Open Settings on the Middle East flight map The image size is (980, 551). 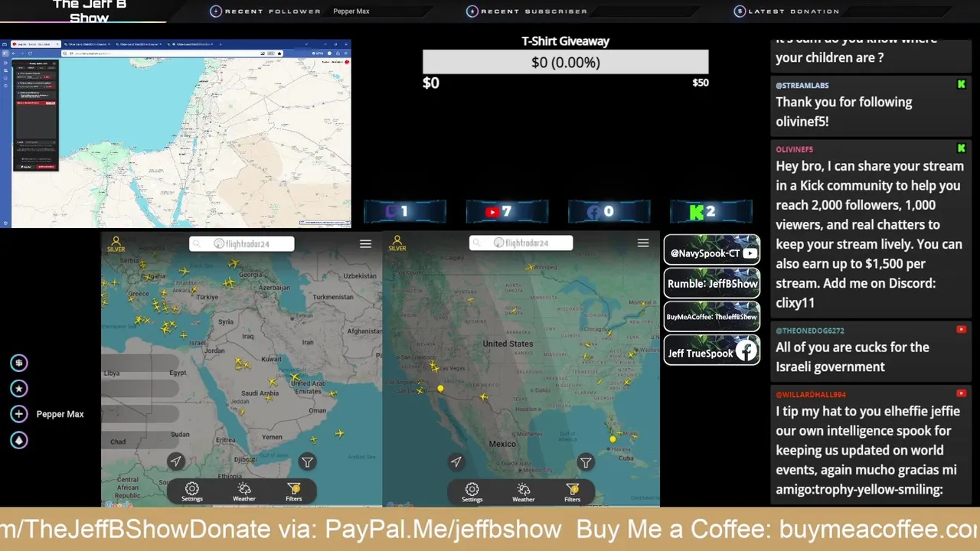tap(192, 491)
